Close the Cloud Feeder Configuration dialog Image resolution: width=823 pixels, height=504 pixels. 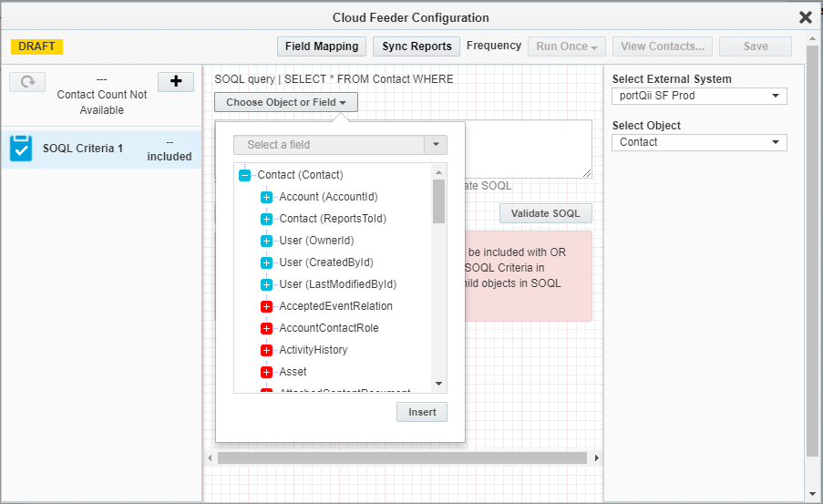point(805,17)
